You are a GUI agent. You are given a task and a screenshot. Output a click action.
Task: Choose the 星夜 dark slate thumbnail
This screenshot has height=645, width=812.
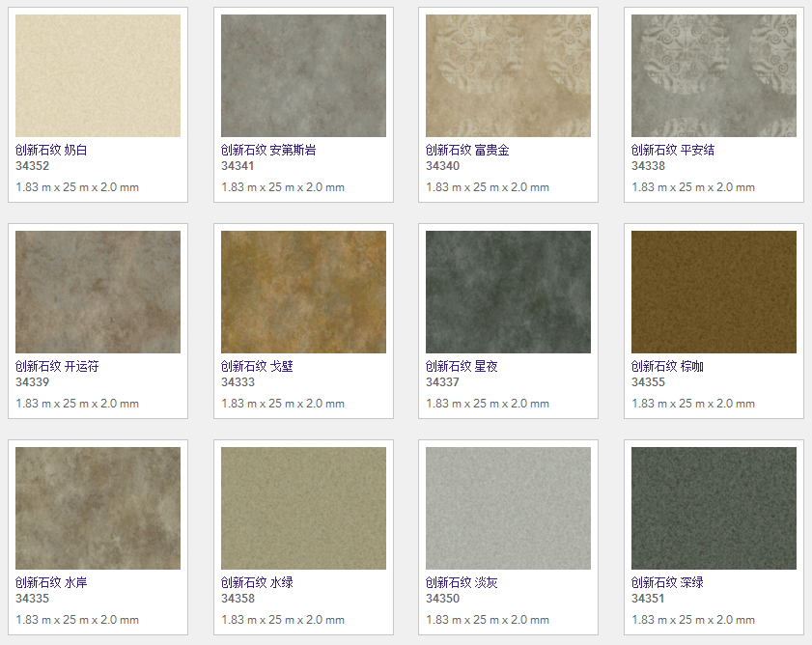pos(508,292)
